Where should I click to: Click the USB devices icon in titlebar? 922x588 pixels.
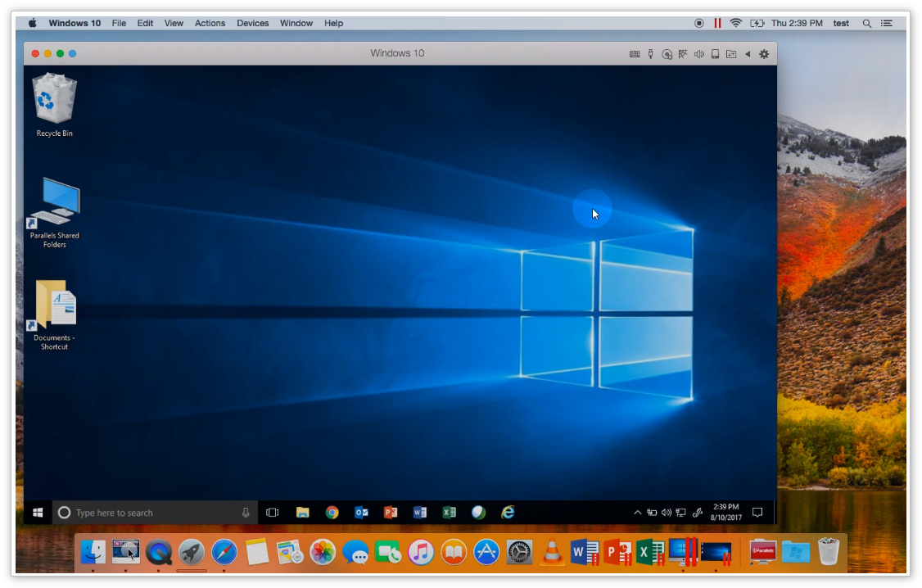click(x=651, y=54)
